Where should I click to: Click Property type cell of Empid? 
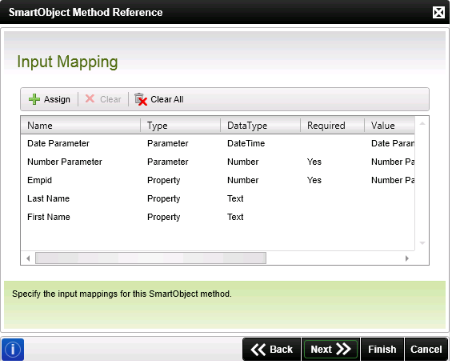point(164,180)
